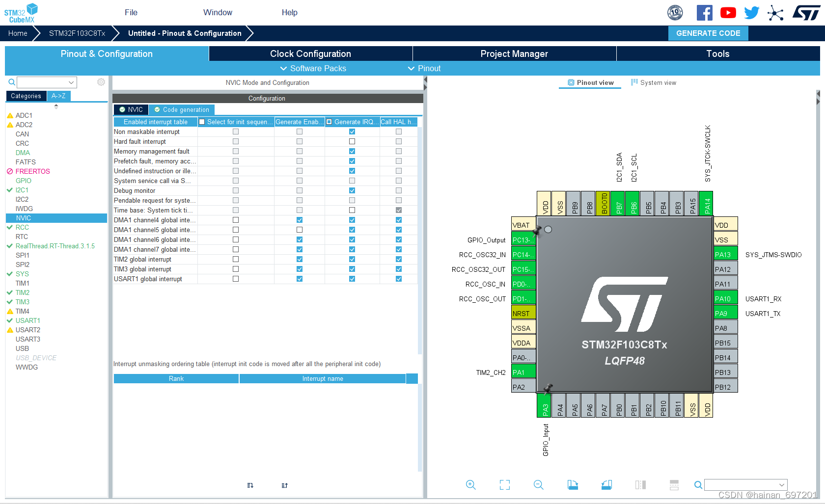Screen dimensions: 825x504
Task: Click the peripheral search magnifier icon
Action: click(x=12, y=82)
